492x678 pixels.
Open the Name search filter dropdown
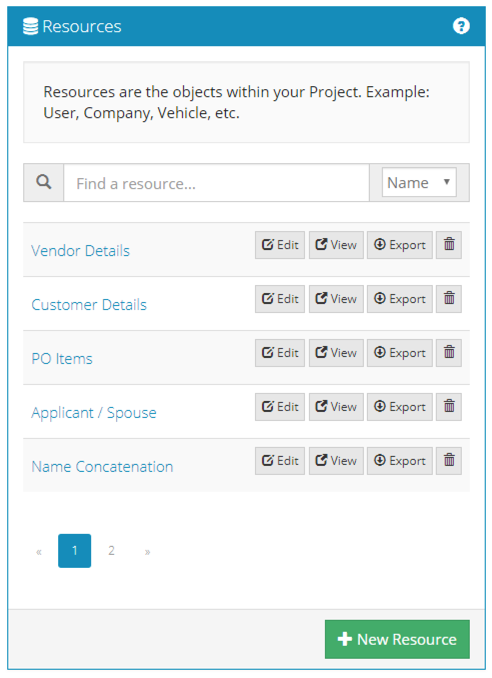(x=419, y=182)
